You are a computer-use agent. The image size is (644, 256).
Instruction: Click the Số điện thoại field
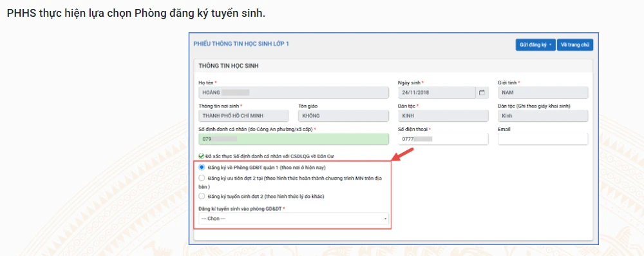coord(443,139)
